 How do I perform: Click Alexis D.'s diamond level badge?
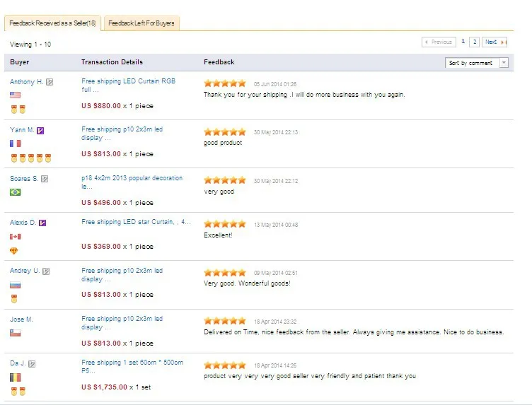14,251
